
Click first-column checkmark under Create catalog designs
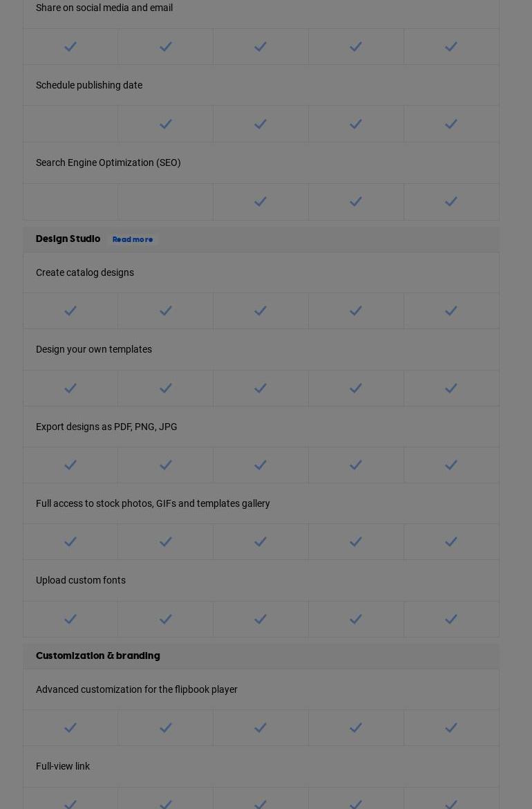tap(70, 311)
